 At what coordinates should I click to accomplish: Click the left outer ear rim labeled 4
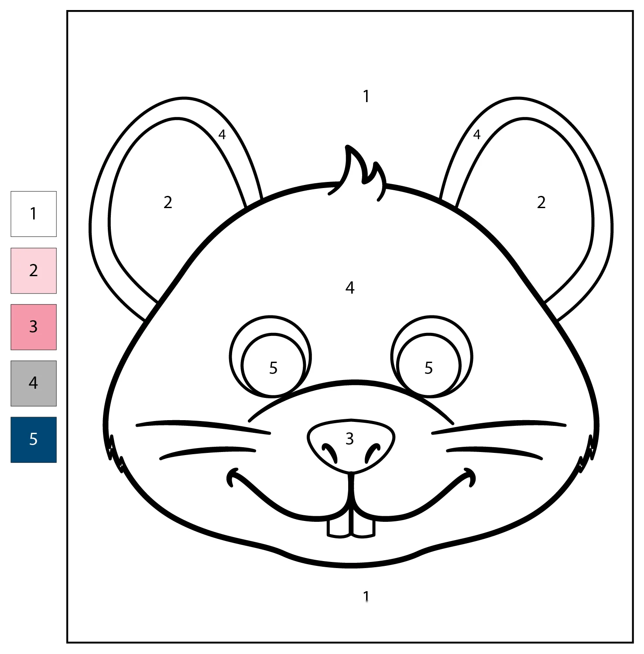[222, 134]
